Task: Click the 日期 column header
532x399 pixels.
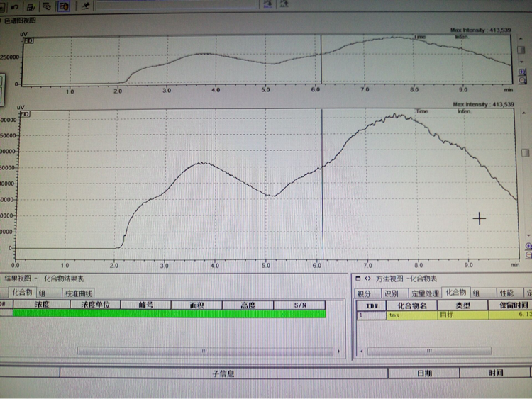Action: coord(424,373)
